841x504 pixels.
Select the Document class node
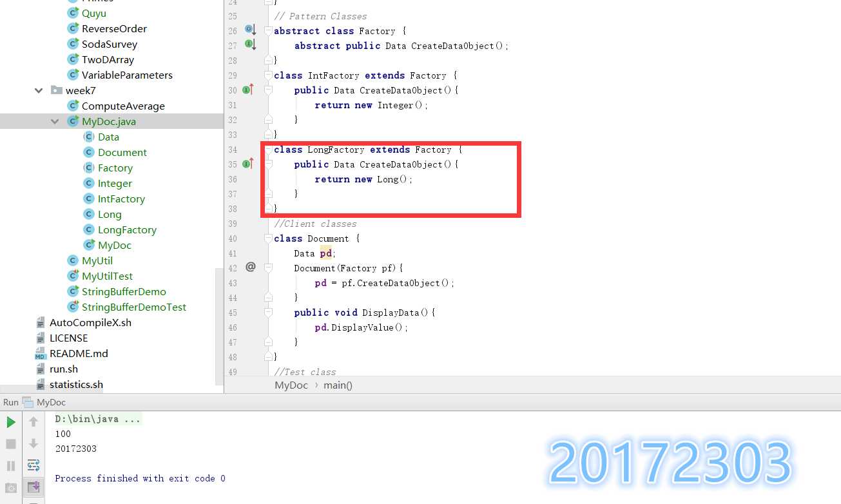click(122, 152)
